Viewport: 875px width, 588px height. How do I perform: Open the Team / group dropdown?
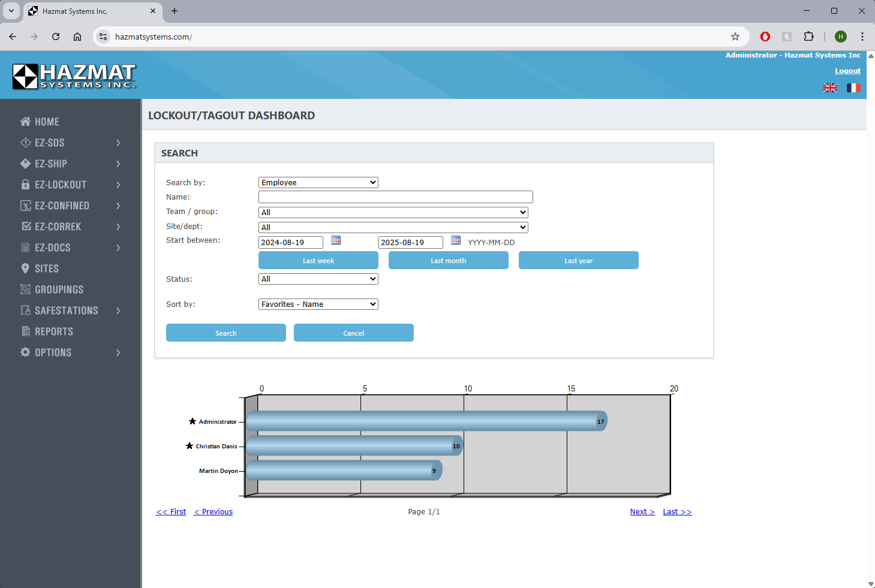[393, 213]
